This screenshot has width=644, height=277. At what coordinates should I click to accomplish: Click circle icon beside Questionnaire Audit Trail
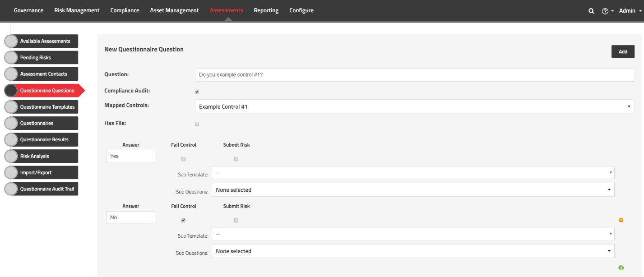click(11, 189)
